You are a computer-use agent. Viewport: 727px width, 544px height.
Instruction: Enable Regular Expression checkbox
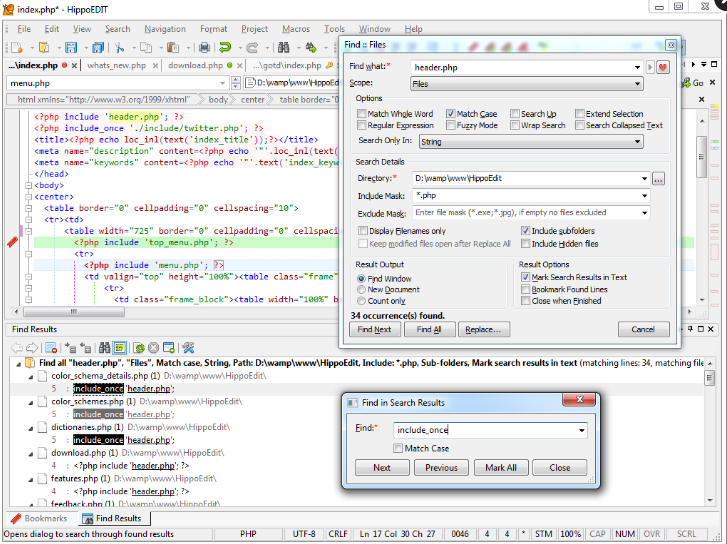click(362, 125)
